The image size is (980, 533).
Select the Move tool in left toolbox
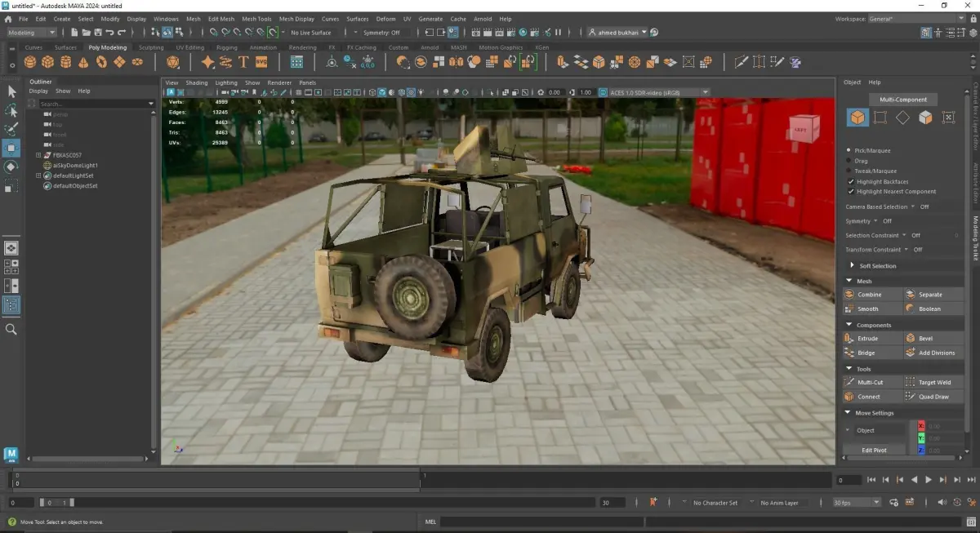pyautogui.click(x=11, y=148)
